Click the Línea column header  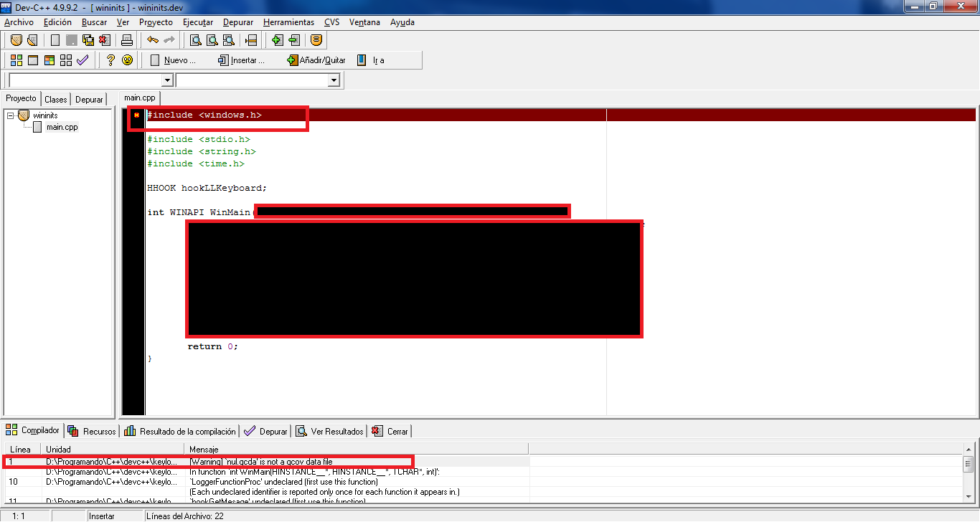coord(22,450)
